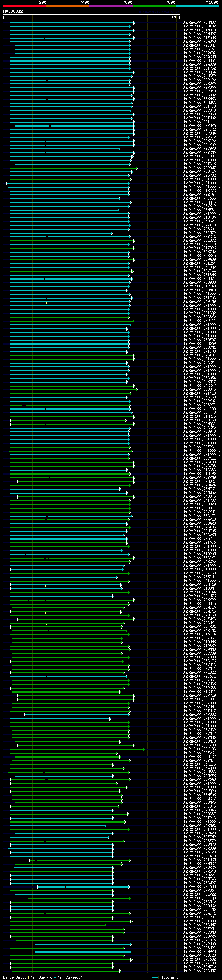Select hit label UniRef100_A9S9V3
This screenshot has height=980, width=222.
click(x=199, y=148)
